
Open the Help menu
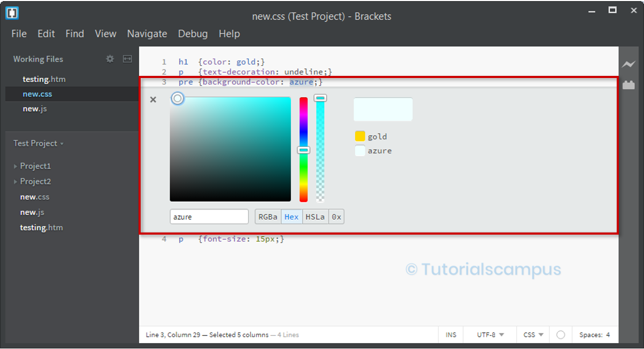(229, 34)
